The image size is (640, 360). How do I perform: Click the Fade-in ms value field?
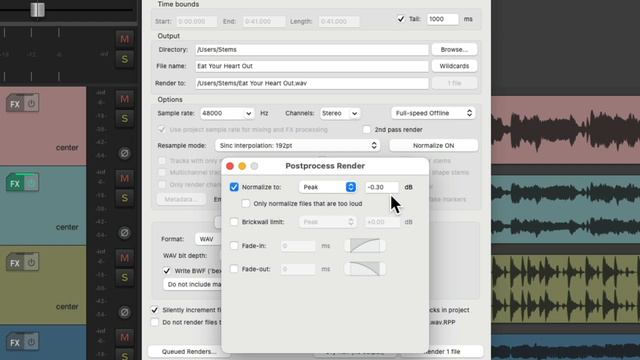coord(298,246)
